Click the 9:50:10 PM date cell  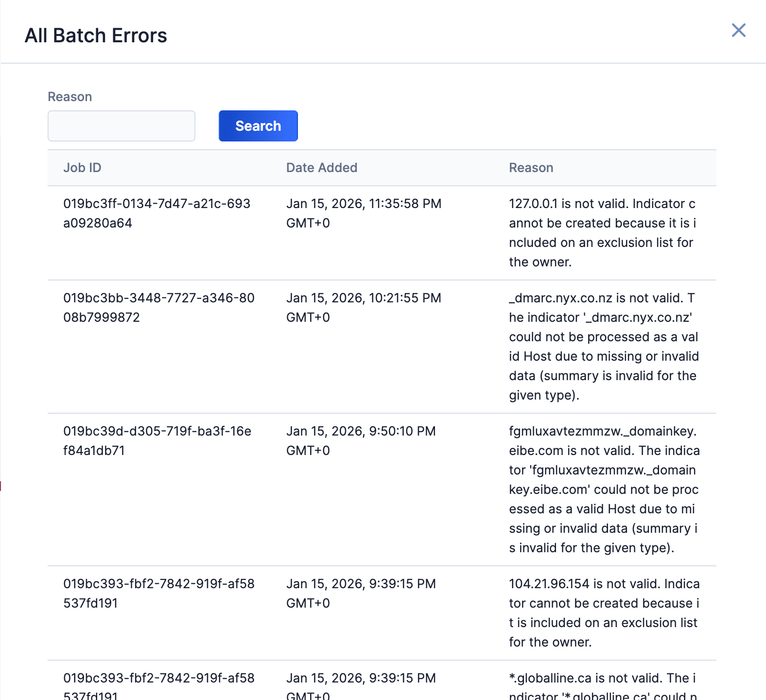tap(361, 441)
